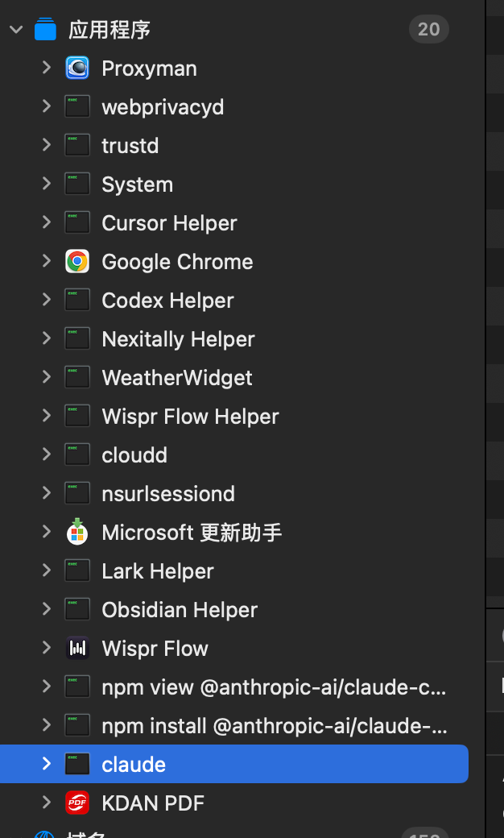This screenshot has height=838, width=504.
Task: Click the Proxyman app icon
Action: [77, 68]
